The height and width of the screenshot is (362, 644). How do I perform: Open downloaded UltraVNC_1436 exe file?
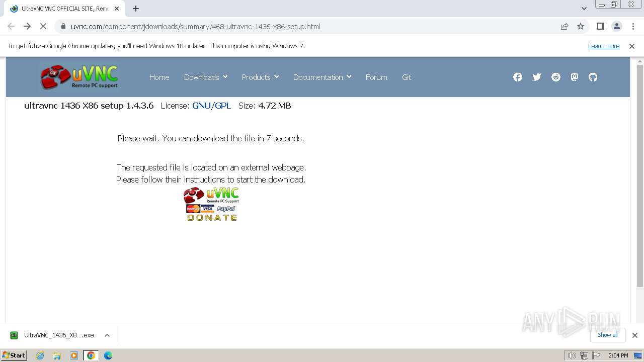(52, 335)
